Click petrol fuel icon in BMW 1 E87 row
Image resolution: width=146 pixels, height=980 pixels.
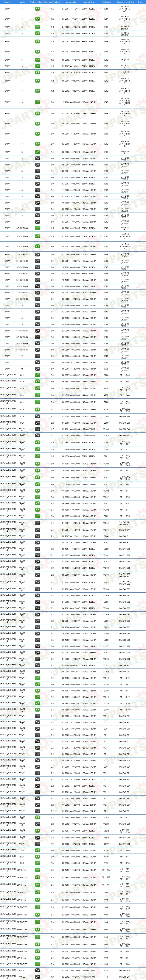37,19
